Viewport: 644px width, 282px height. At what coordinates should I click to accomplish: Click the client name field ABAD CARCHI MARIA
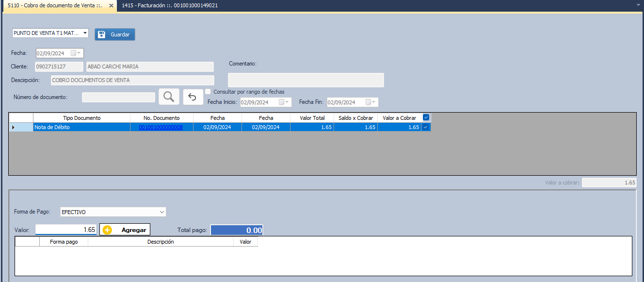coord(150,66)
